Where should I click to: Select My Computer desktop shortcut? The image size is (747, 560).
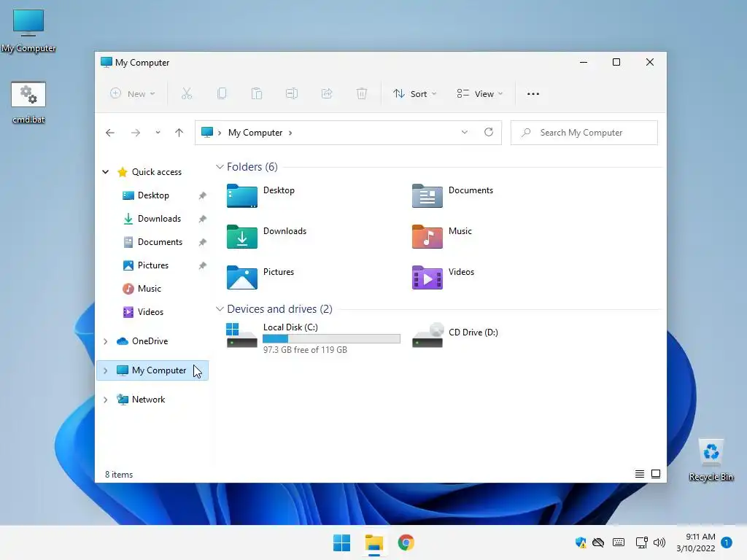[x=28, y=31]
